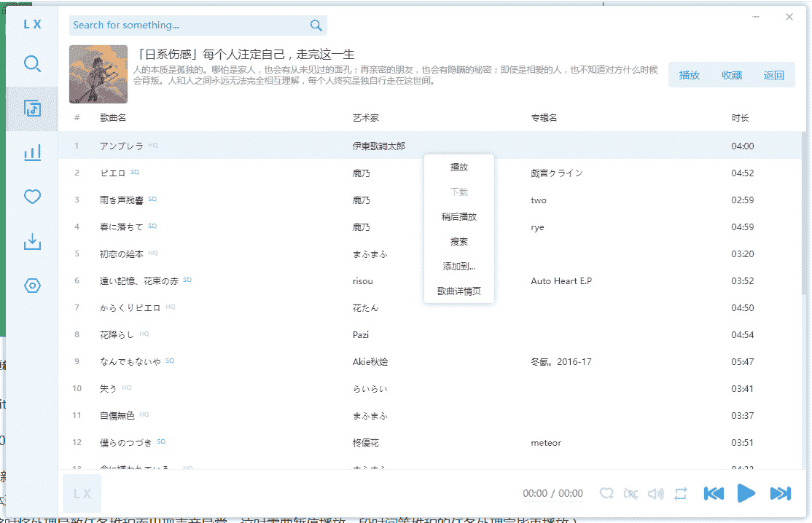
Task: Click artist 柊優花
Action: [x=366, y=443]
